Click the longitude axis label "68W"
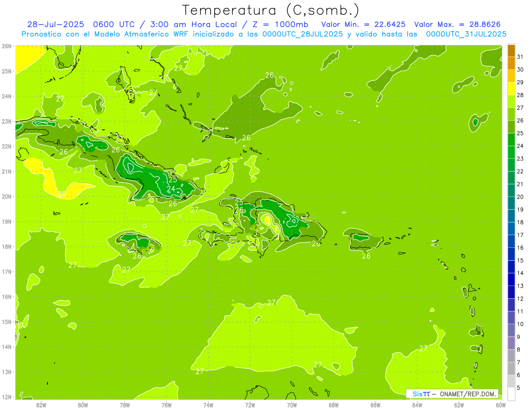 pos(334,404)
